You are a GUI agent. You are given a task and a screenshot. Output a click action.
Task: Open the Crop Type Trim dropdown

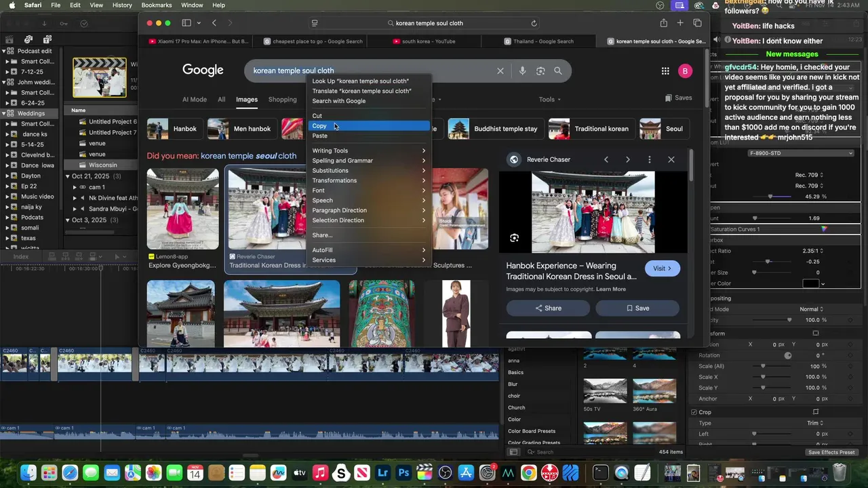(816, 423)
